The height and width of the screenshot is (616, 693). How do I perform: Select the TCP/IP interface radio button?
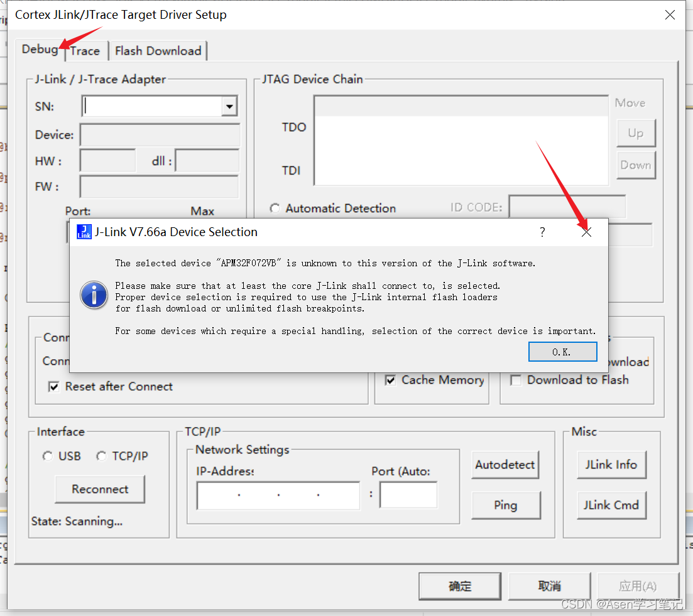click(102, 456)
